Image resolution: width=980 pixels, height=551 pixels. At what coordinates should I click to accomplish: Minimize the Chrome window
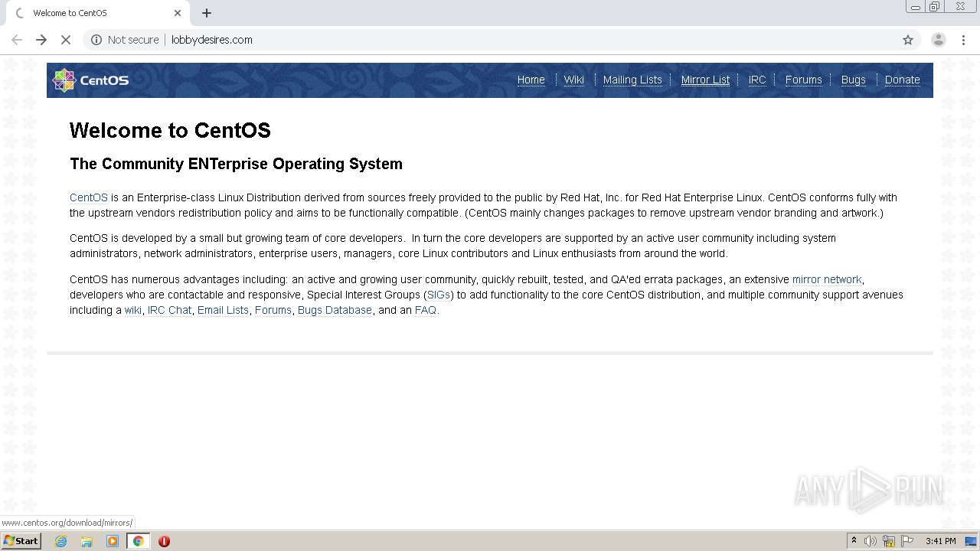[916, 7]
